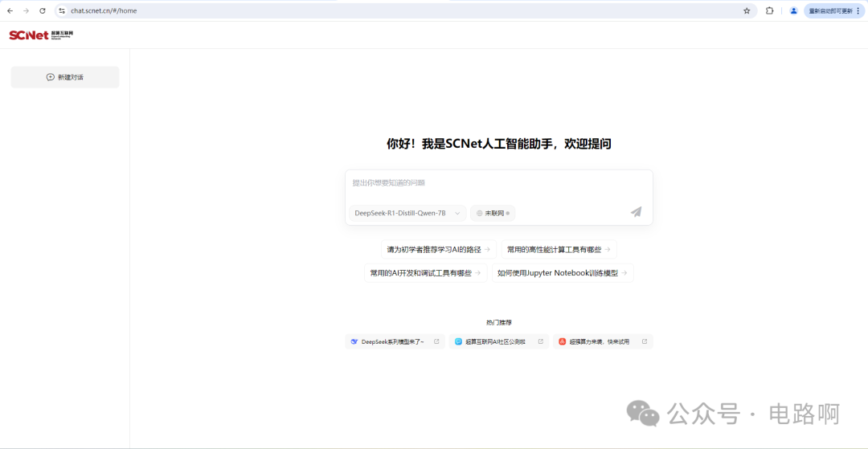Click the blue icon on AI社区公测 card
Image resolution: width=868 pixels, height=449 pixels.
coord(458,341)
